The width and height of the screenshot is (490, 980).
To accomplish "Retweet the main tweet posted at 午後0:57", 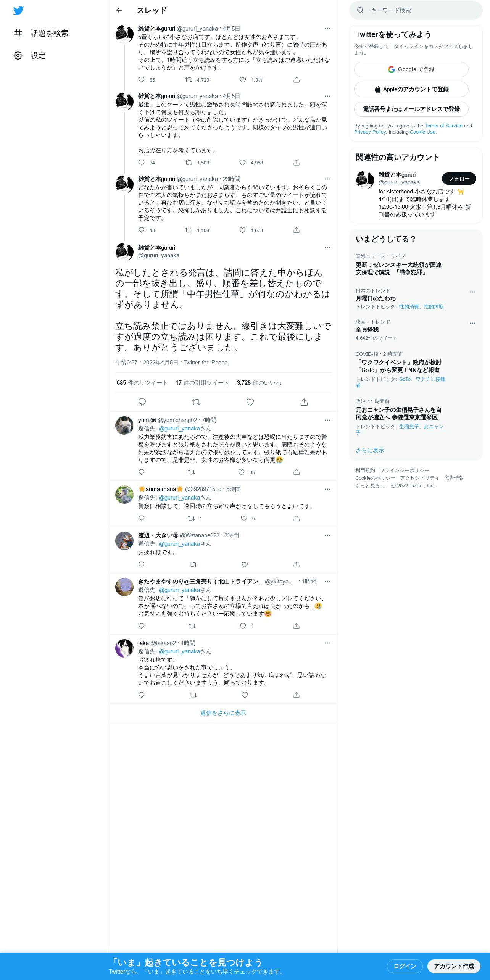I will point(196,402).
